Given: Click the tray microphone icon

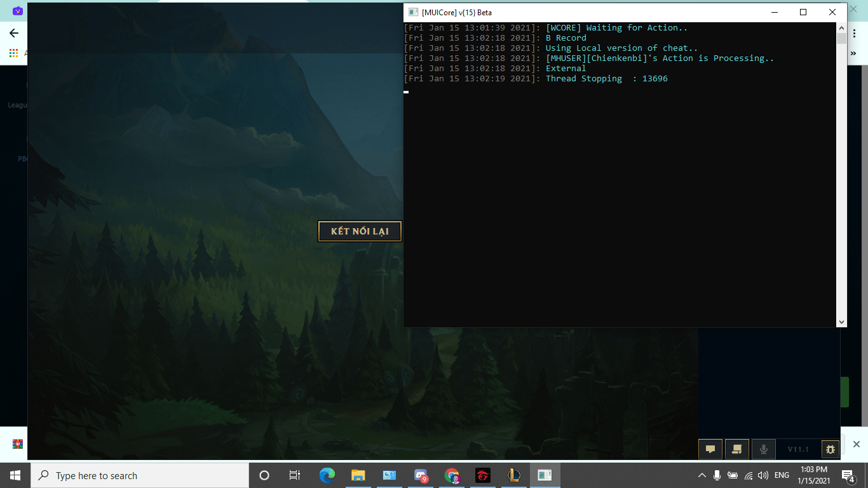Looking at the screenshot, I should click(x=717, y=475).
